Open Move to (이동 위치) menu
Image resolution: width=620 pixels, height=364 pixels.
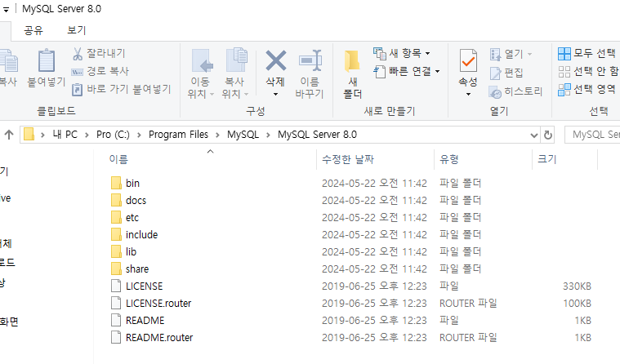(201, 73)
